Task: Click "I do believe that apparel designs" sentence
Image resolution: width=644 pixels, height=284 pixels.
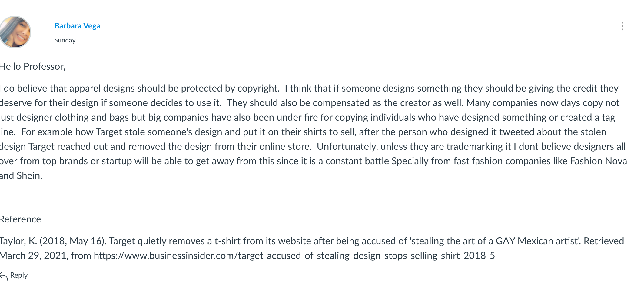Action: pos(68,89)
